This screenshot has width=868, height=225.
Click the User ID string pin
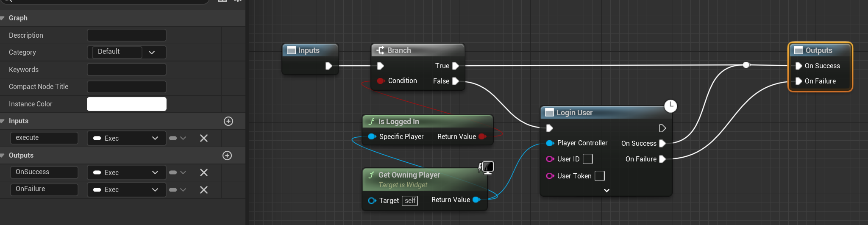(x=550, y=159)
